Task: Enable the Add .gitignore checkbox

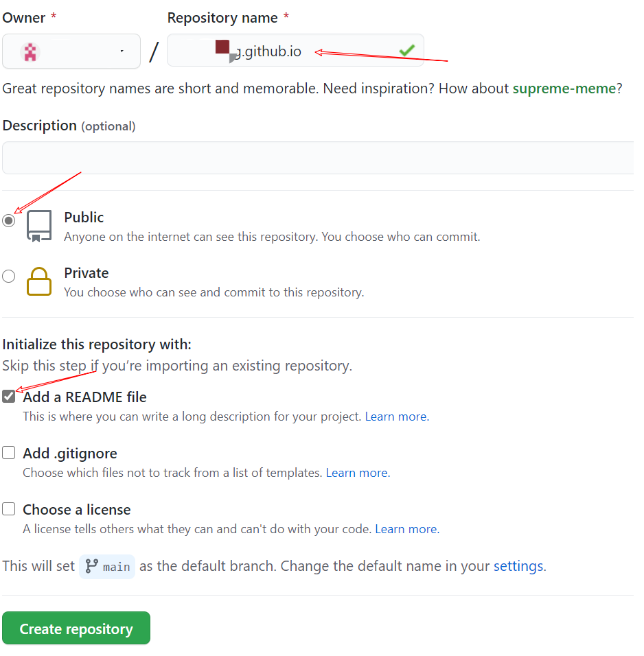Action: coord(9,453)
